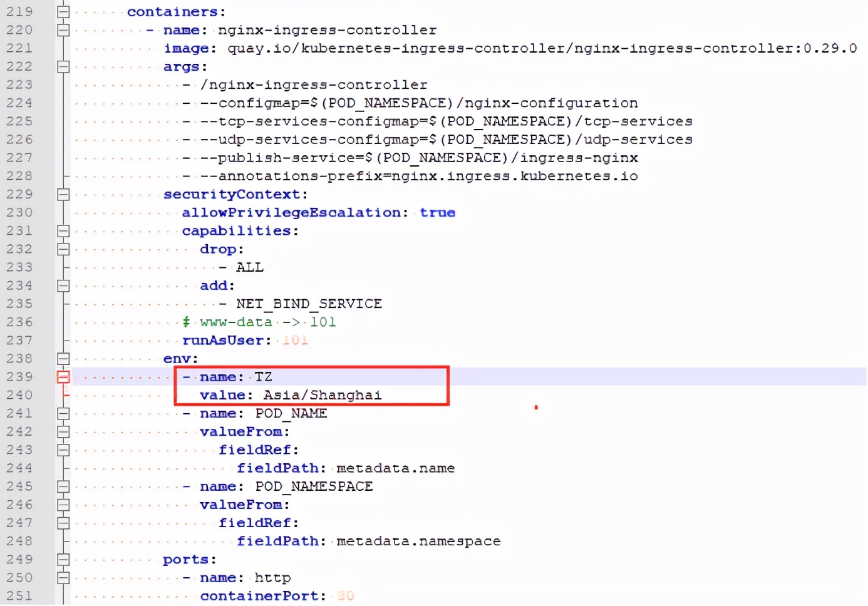Click the 'env:' key
This screenshot has width=868, height=606.
click(x=180, y=359)
